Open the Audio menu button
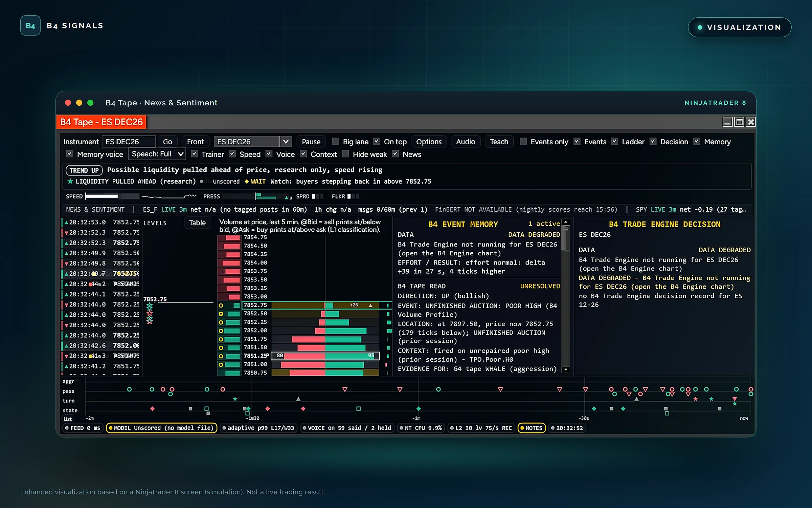Viewport: 812px width, 508px height. pyautogui.click(x=465, y=142)
